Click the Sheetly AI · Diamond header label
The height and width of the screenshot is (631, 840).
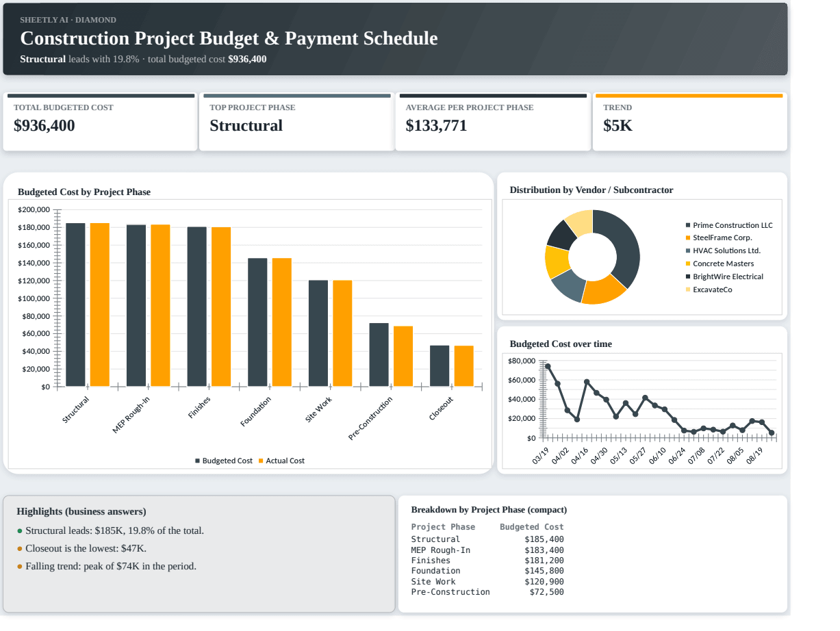click(68, 20)
